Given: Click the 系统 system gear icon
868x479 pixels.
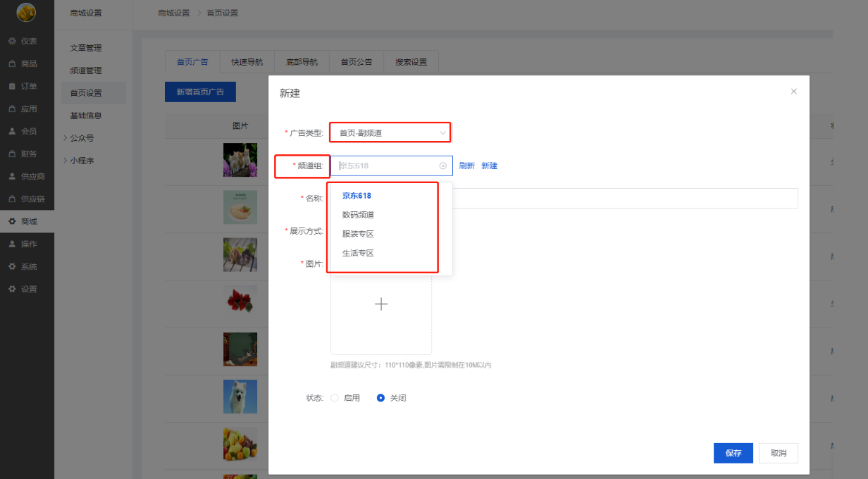Looking at the screenshot, I should pyautogui.click(x=12, y=266).
